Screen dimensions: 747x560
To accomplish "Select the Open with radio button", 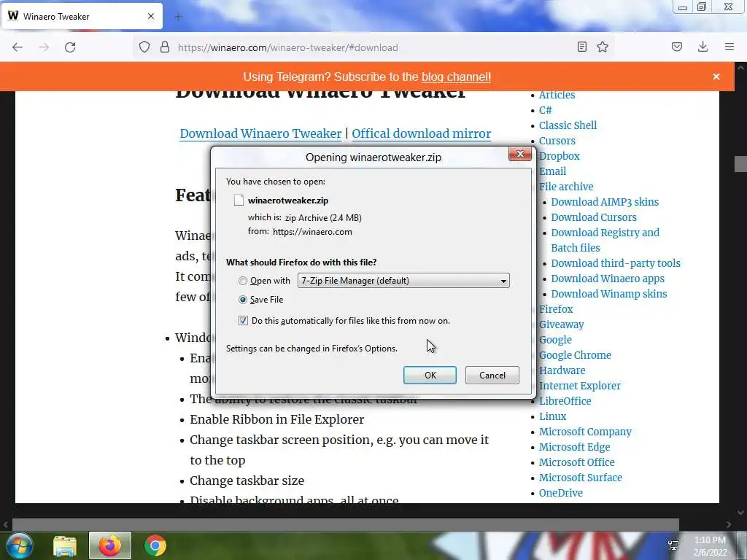I will (x=243, y=281).
